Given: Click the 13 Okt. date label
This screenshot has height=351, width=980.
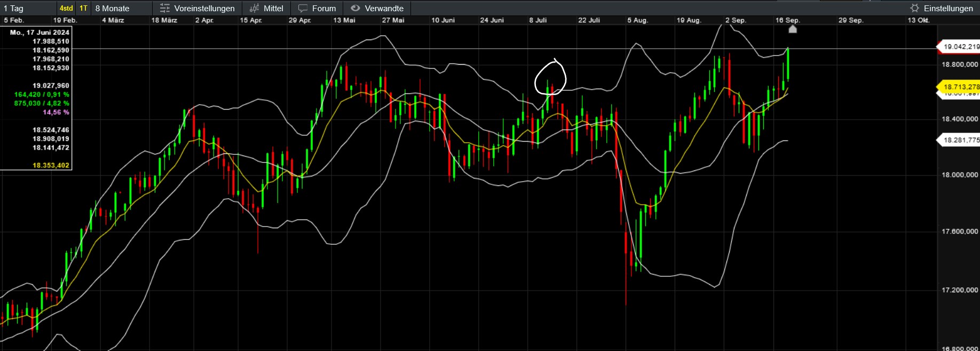Looking at the screenshot, I should coord(919,20).
